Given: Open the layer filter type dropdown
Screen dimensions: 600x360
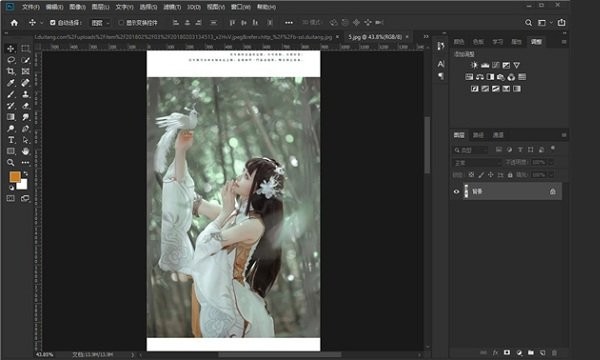Looking at the screenshot, I should [x=471, y=150].
